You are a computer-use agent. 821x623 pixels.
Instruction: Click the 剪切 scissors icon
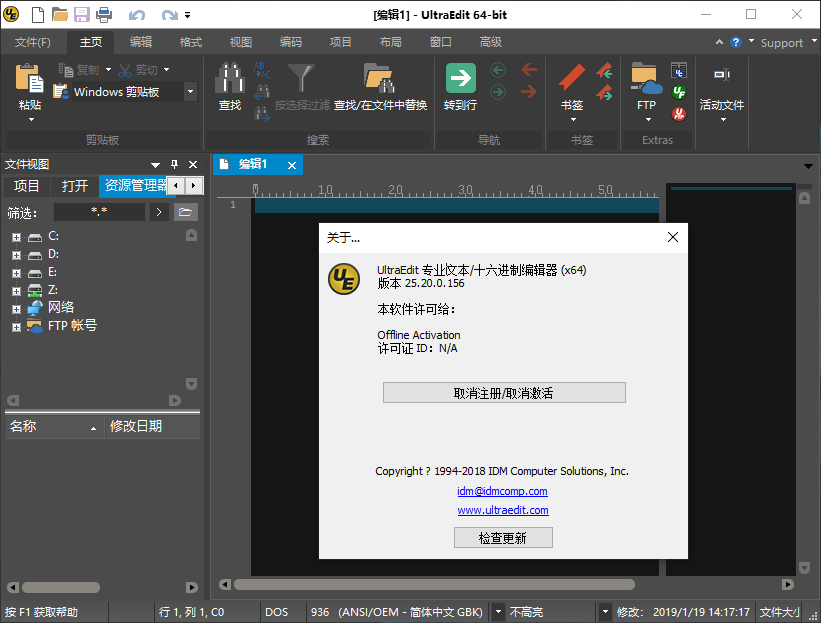[x=125, y=70]
